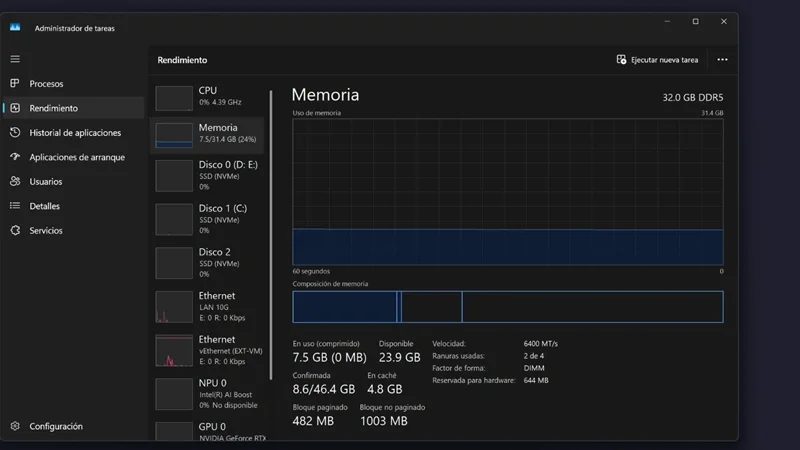Click the Configuración gear icon
The width and height of the screenshot is (800, 450).
15,426
